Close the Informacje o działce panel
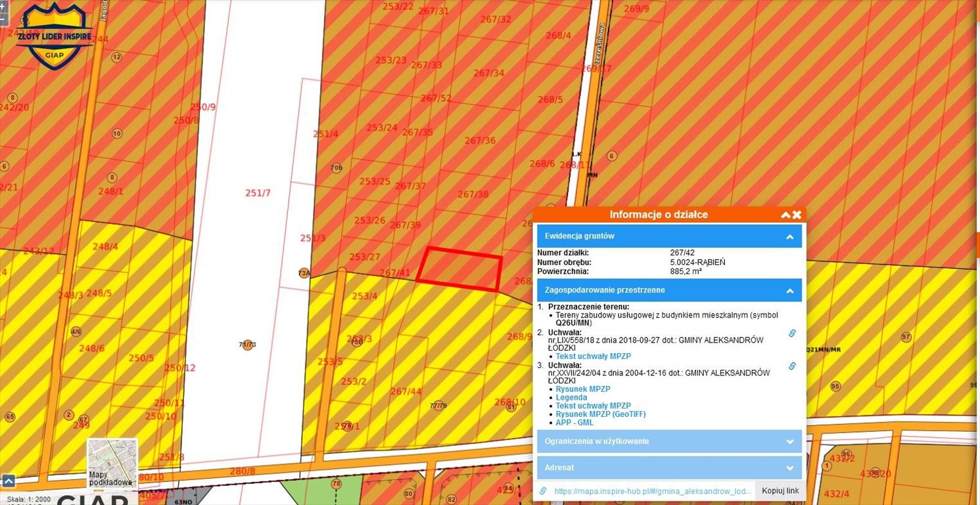 (x=797, y=215)
